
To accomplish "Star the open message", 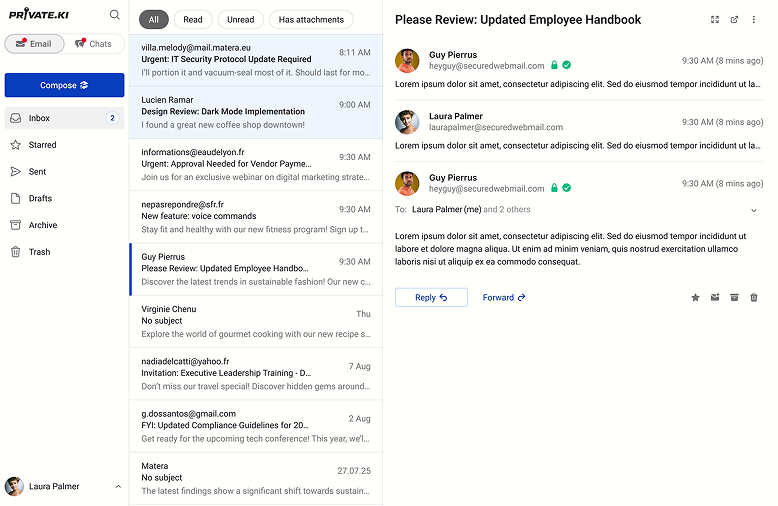I will 696,298.
